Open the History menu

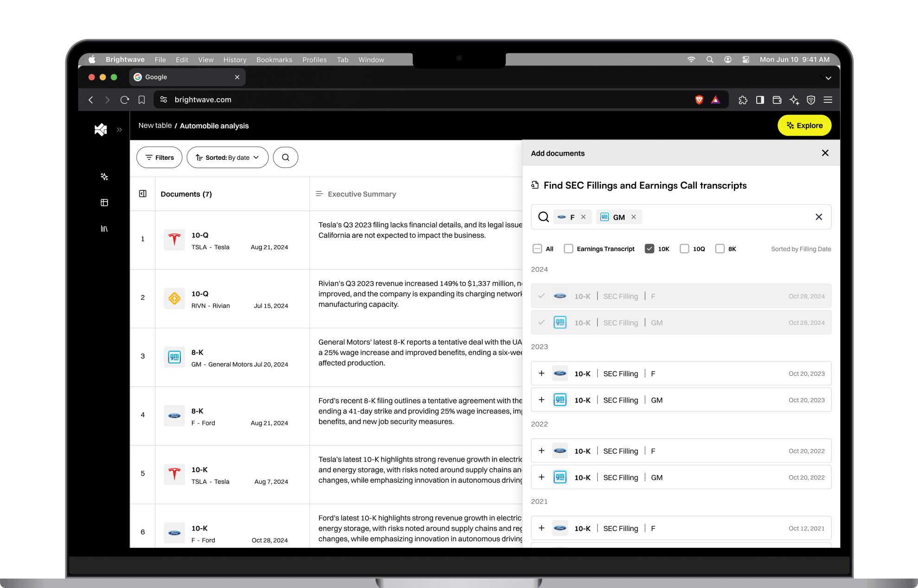[235, 60]
